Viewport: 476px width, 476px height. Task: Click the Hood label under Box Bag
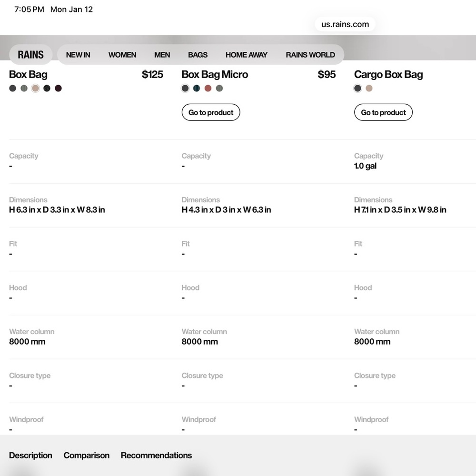pyautogui.click(x=18, y=288)
